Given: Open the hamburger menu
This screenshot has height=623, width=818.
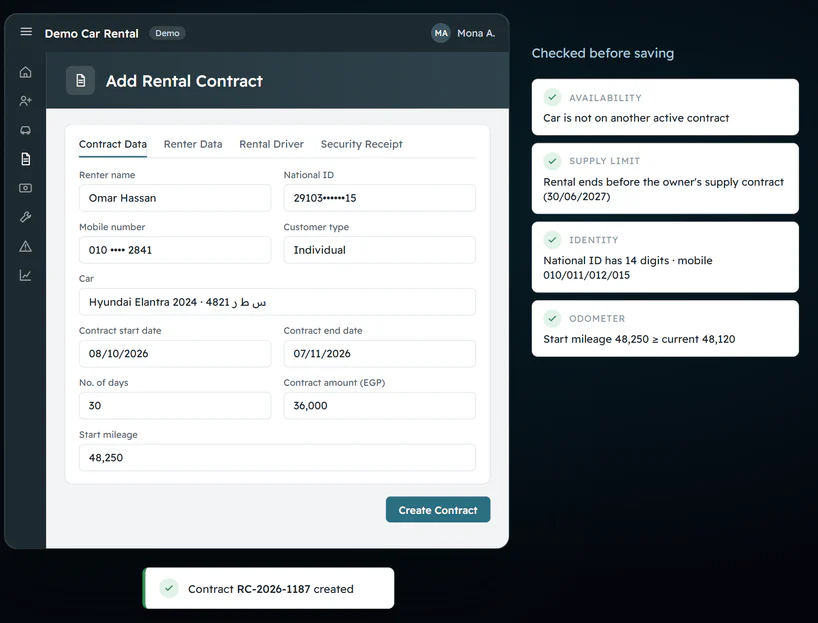Looking at the screenshot, I should (26, 32).
